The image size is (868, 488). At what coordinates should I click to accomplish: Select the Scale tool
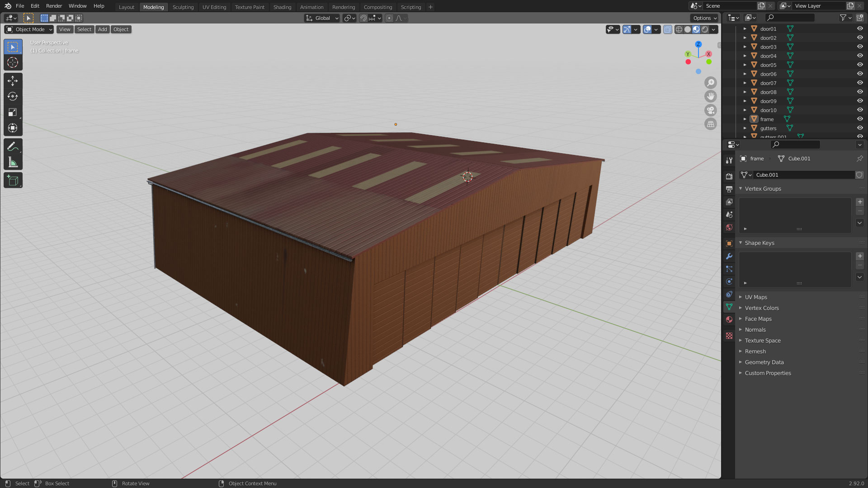point(13,112)
